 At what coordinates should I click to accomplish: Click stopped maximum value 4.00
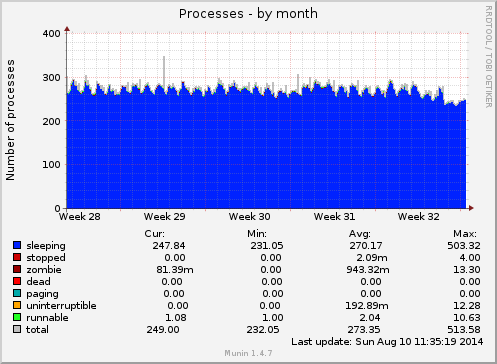click(470, 258)
